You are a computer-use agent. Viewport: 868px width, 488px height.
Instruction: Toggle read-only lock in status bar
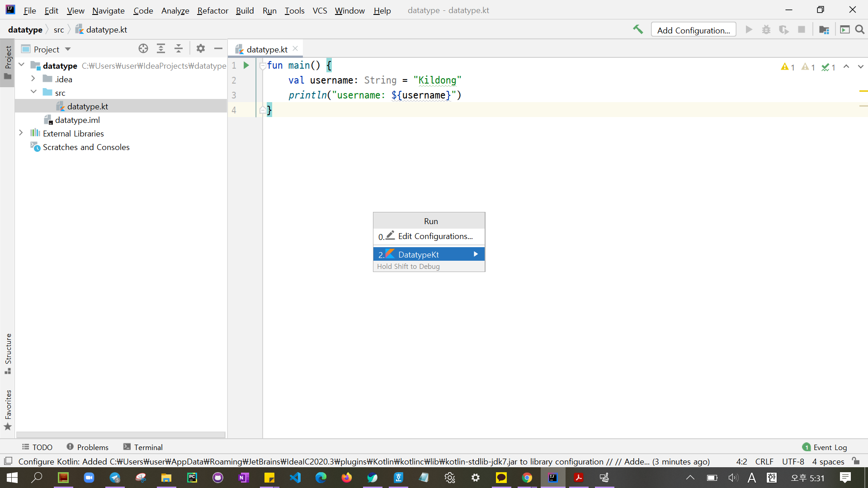tap(856, 461)
